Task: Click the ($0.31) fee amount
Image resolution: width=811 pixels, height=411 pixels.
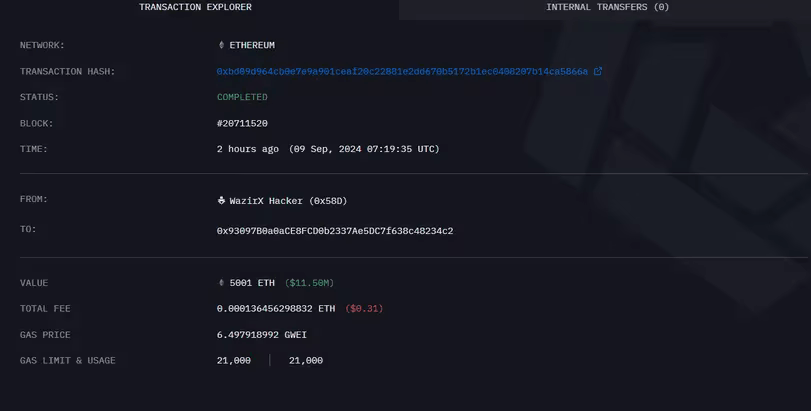Action: tap(364, 309)
